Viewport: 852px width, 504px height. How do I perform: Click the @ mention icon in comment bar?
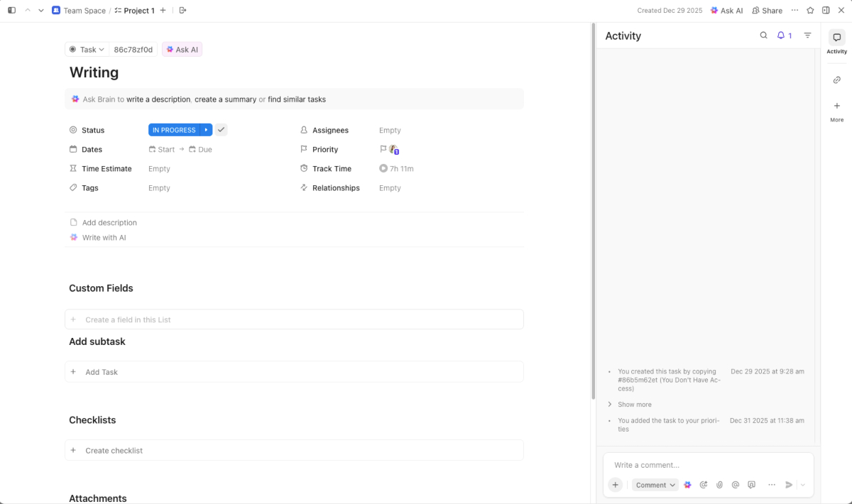[x=735, y=484]
